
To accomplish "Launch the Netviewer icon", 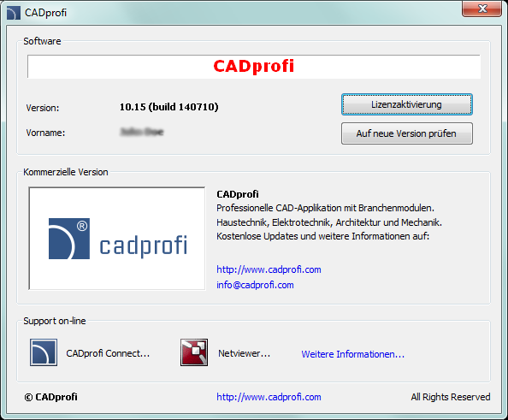I will tap(194, 352).
